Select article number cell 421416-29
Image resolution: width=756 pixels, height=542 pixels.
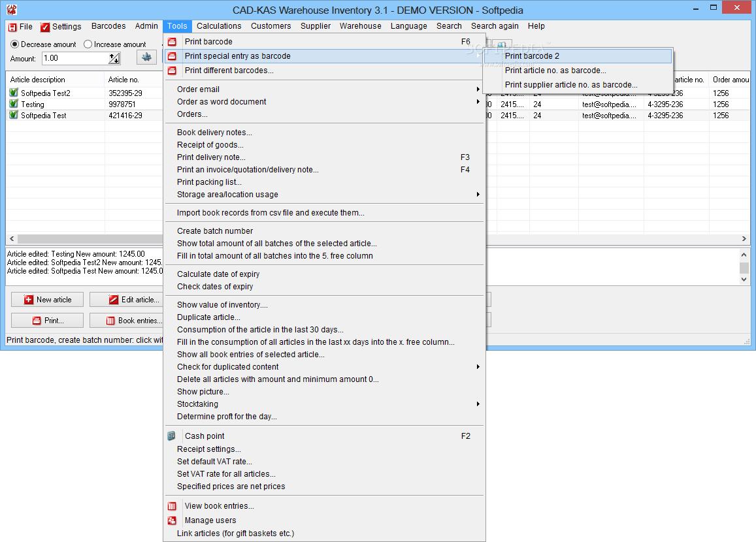[x=125, y=115]
